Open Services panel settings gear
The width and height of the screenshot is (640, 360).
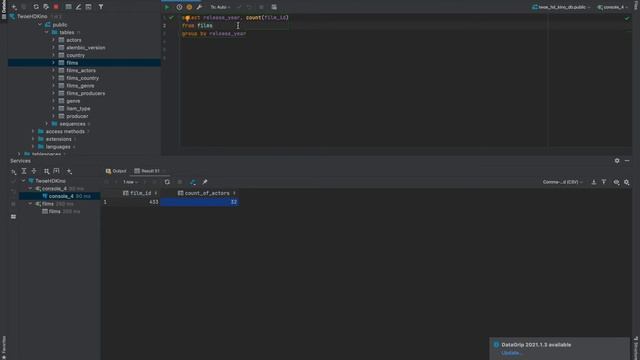[617, 161]
